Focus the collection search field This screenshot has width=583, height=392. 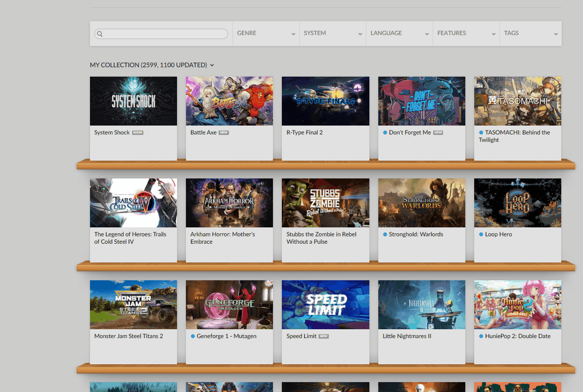[161, 34]
